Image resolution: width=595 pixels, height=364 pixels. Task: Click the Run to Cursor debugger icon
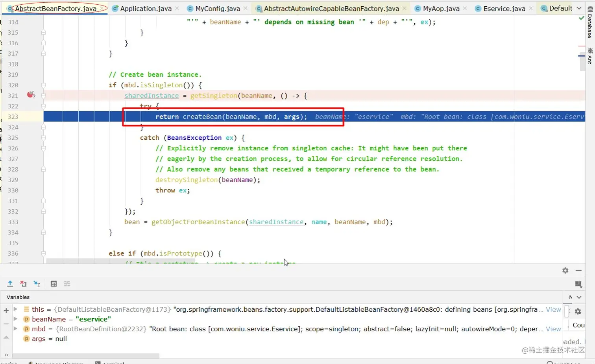point(37,284)
